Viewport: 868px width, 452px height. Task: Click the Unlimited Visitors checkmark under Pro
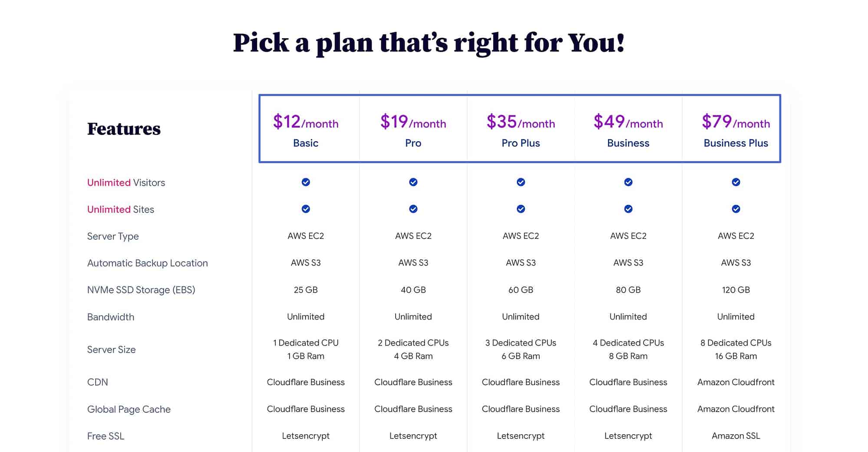pos(413,182)
